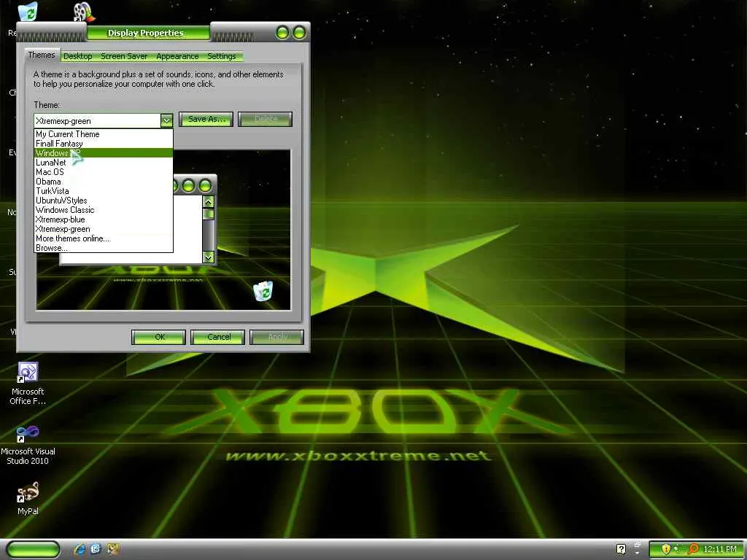Image resolution: width=747 pixels, height=560 pixels.
Task: Switch to the Themes tab
Action: (42, 55)
